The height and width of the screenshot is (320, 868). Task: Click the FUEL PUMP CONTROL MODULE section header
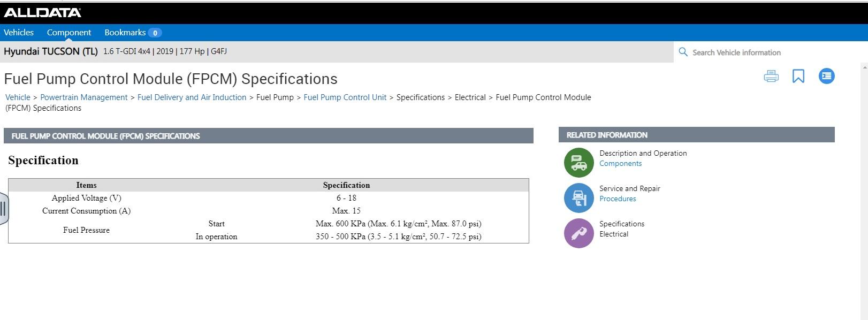[x=269, y=136]
